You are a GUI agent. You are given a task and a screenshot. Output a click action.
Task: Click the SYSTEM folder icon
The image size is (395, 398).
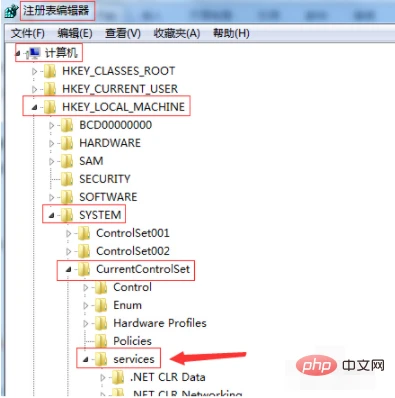[67, 215]
